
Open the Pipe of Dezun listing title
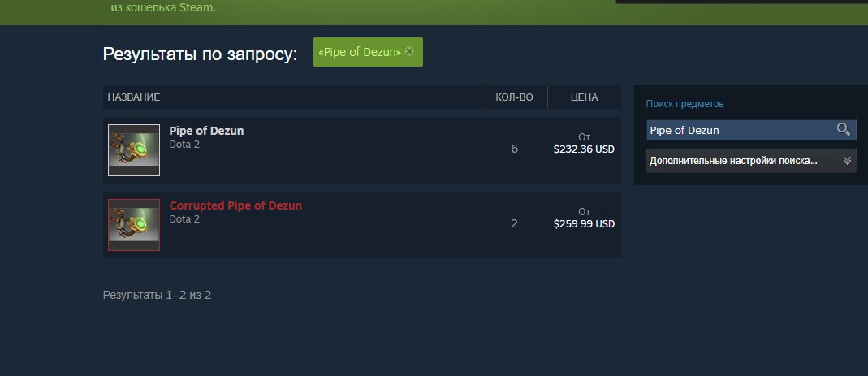(x=206, y=131)
